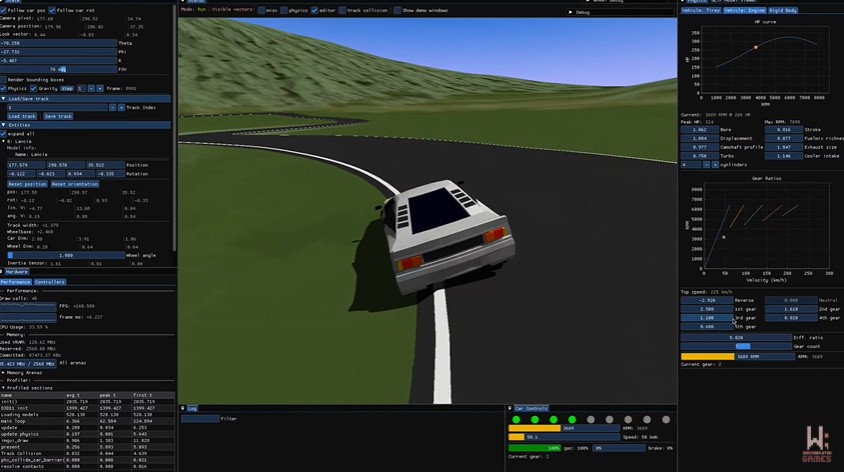Click the Save track button
Screen dimensions: 844x472
tap(58, 116)
